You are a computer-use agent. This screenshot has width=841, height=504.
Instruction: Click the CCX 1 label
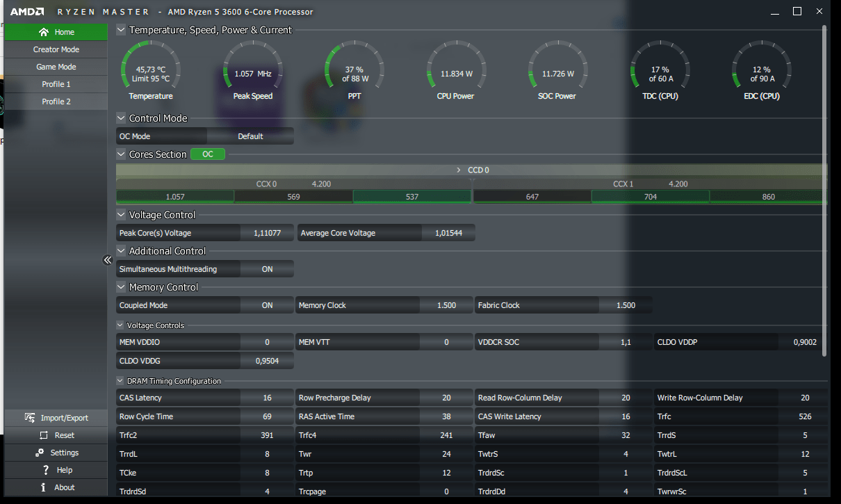(623, 184)
